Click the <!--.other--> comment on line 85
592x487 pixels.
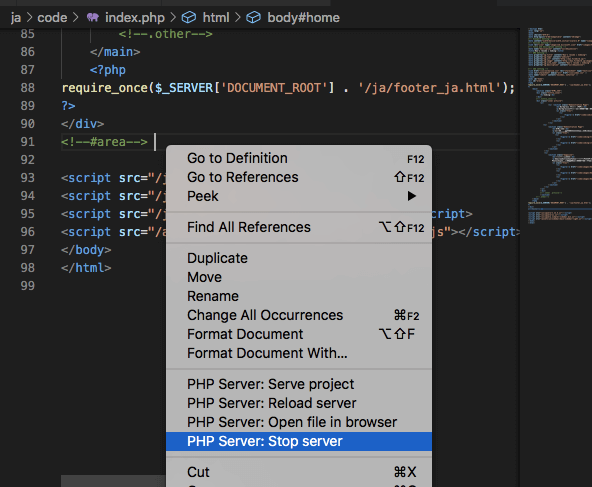click(166, 34)
